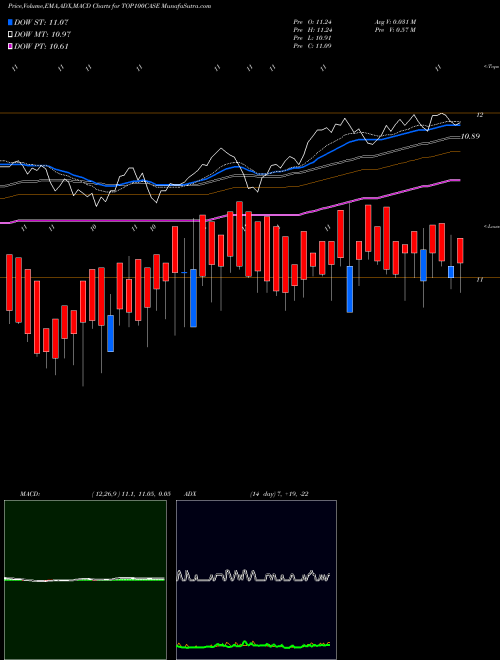Click the white DOW MT legend swatch
The height and width of the screenshot is (660, 500).
click(10, 35)
